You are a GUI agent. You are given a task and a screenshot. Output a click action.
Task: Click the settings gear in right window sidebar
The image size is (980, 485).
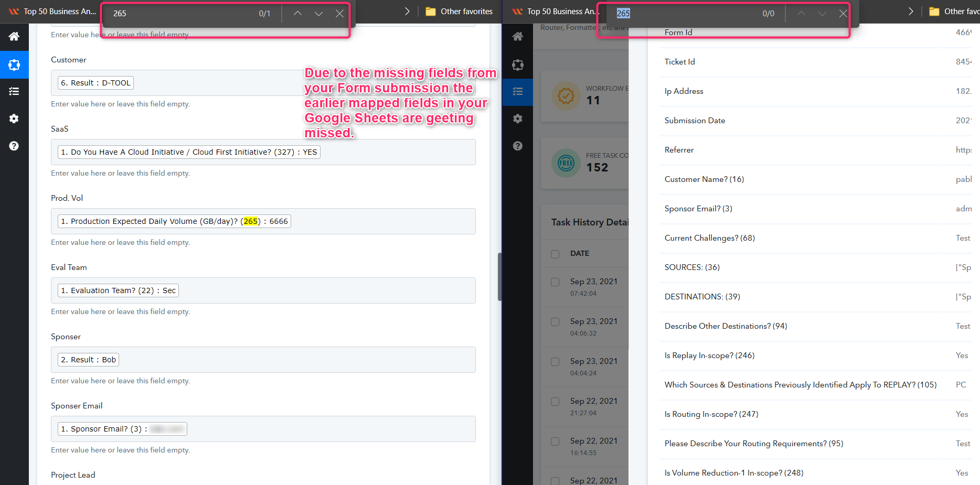tap(518, 118)
